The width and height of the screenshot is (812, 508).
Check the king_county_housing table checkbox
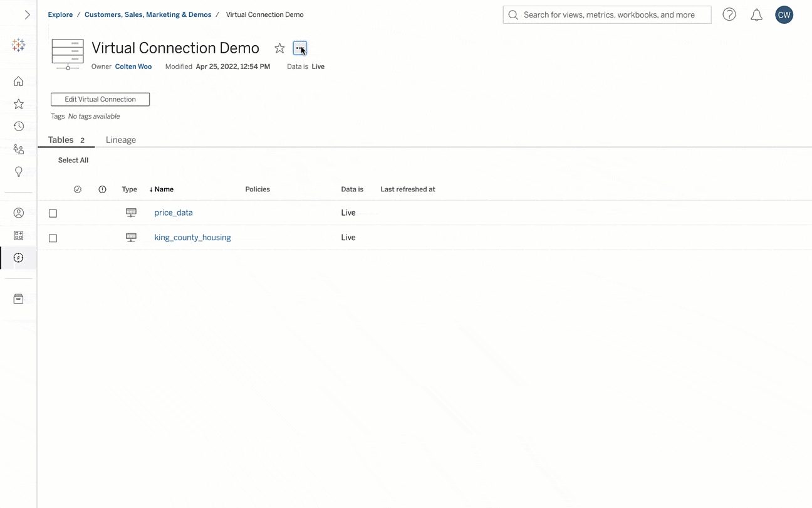click(53, 238)
